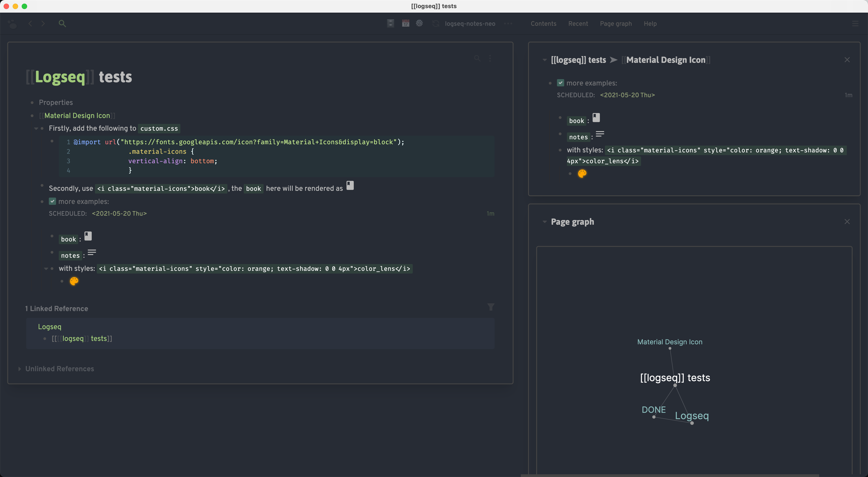868x477 pixels.
Task: Open the three-dot menu beside logseq-notes-neo
Action: [x=508, y=24]
